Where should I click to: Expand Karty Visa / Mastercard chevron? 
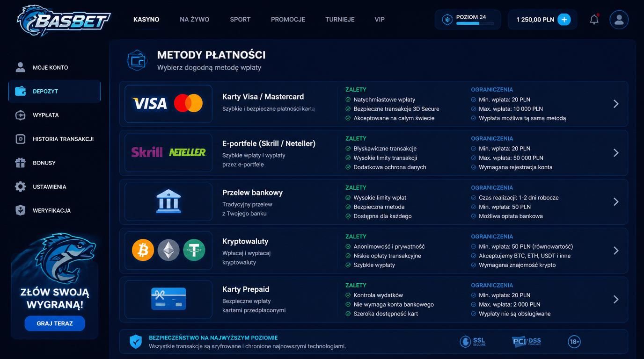tap(616, 104)
